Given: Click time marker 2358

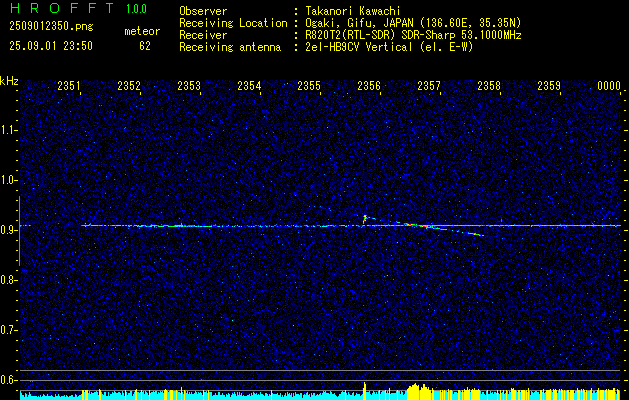Looking at the screenshot, I should [x=489, y=86].
